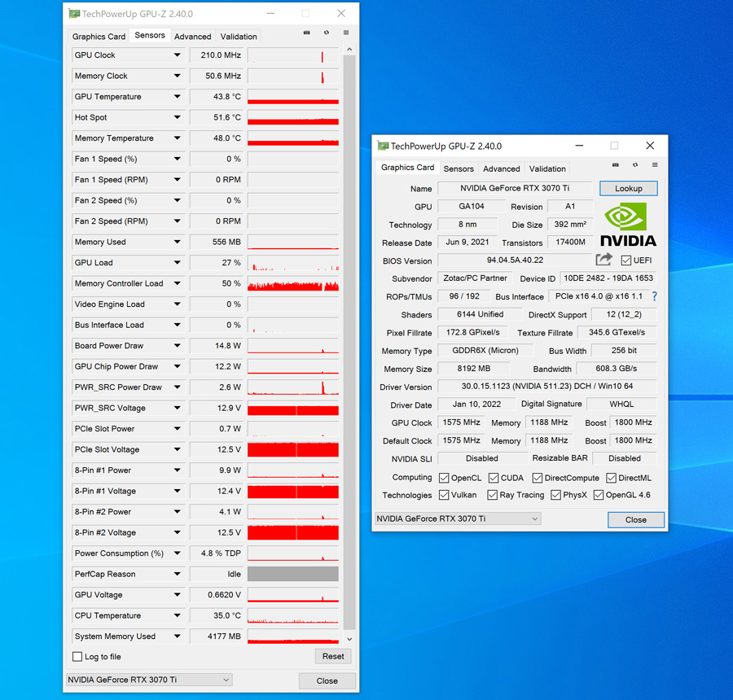Switch to Advanced tab in Sensors window
The width and height of the screenshot is (733, 700).
tap(192, 37)
